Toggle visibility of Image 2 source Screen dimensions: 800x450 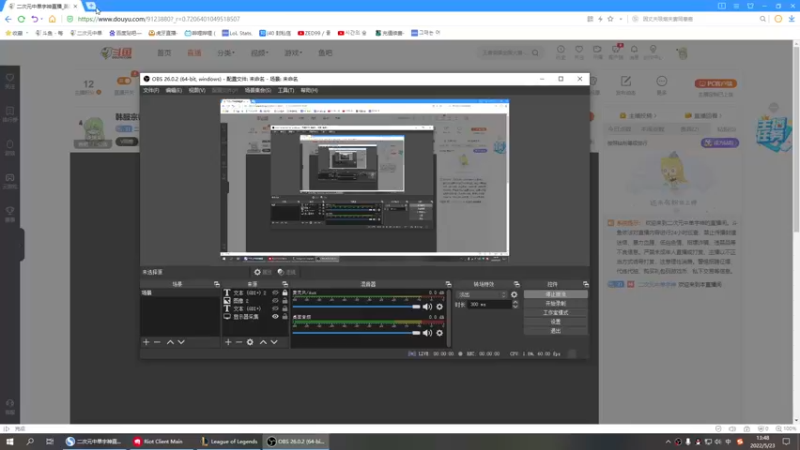tap(275, 301)
